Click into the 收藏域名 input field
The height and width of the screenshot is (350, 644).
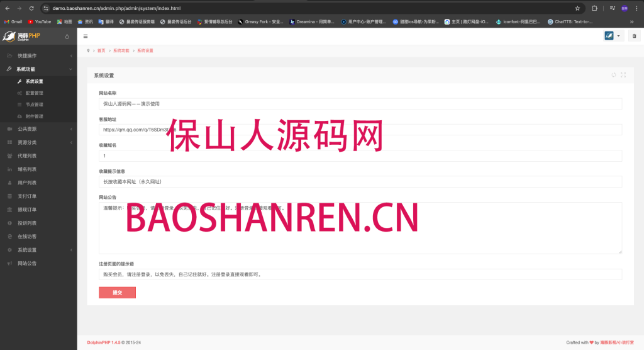360,156
